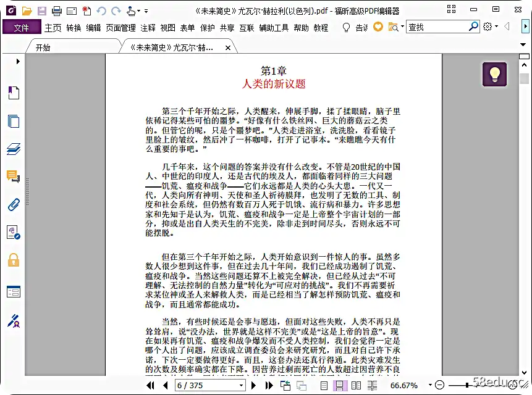Screen dimensions: 532x395
Task: Open the digital signatures panel
Action: pyautogui.click(x=14, y=233)
